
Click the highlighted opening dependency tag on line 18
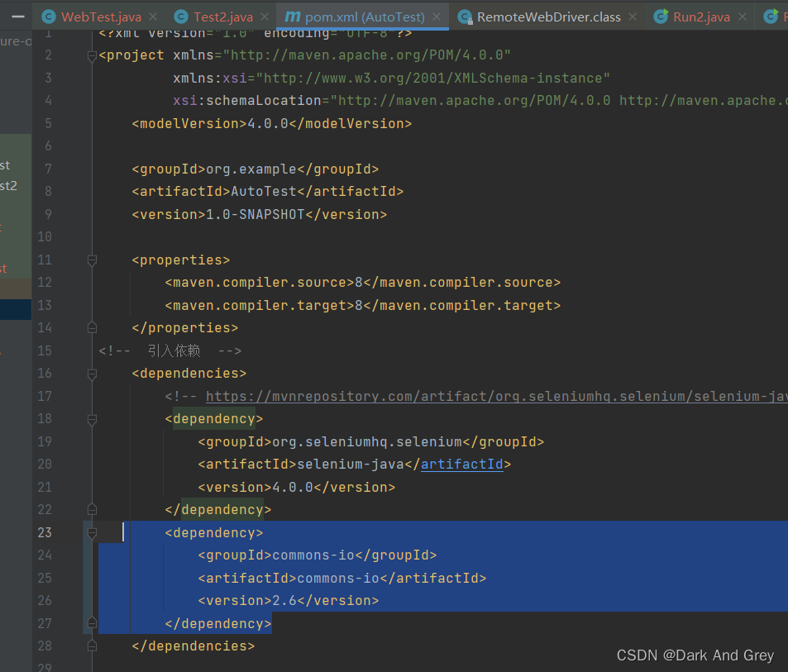point(214,419)
